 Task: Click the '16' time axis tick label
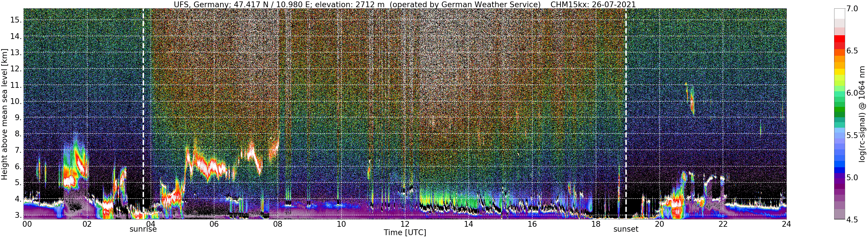[532, 224]
